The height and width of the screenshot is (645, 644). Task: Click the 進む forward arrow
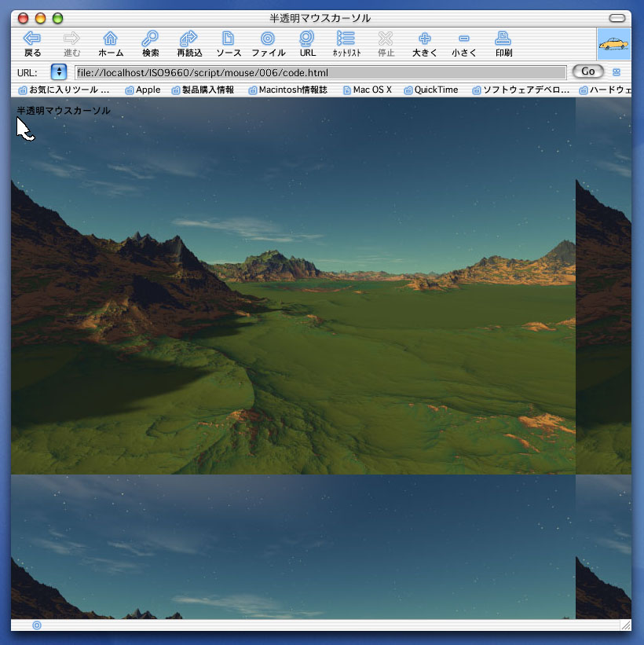click(72, 43)
